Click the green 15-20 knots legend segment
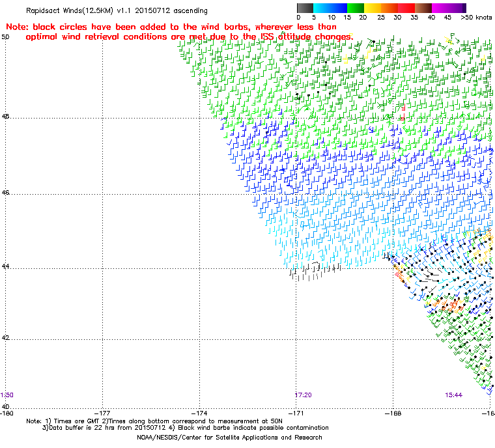This screenshot has width=495, height=448. pos(356,8)
